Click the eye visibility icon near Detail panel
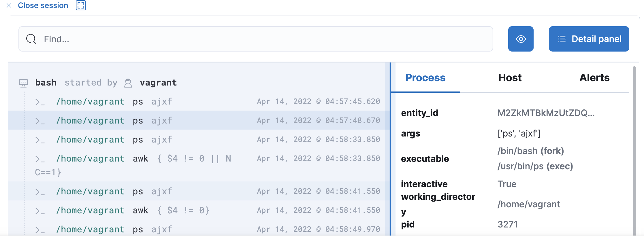Viewport: 644px width, 239px height. (x=521, y=39)
